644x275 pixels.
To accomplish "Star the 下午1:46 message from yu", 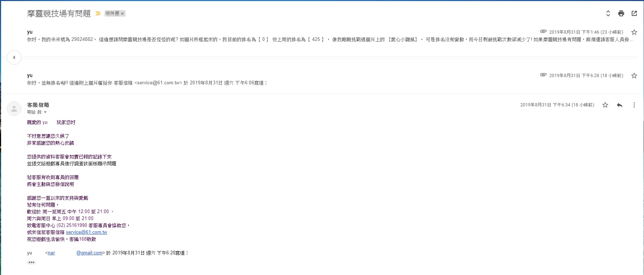I will tap(634, 32).
